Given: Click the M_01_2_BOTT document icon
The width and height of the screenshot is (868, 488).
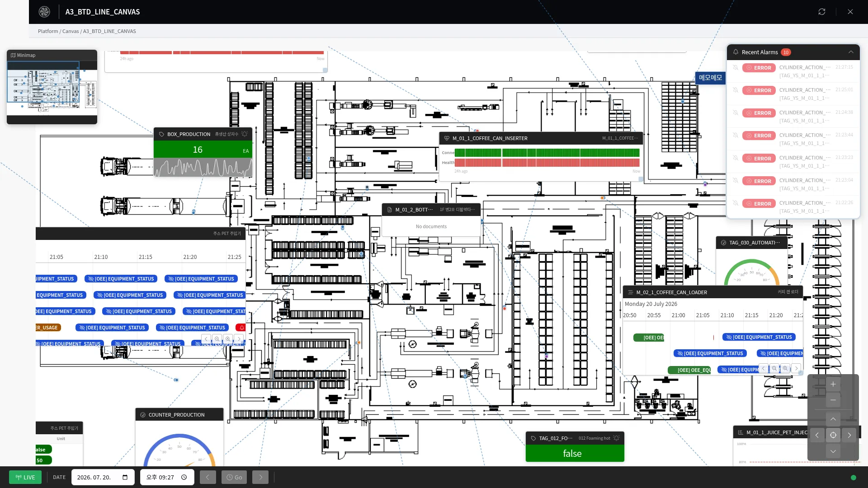Looking at the screenshot, I should tap(389, 210).
